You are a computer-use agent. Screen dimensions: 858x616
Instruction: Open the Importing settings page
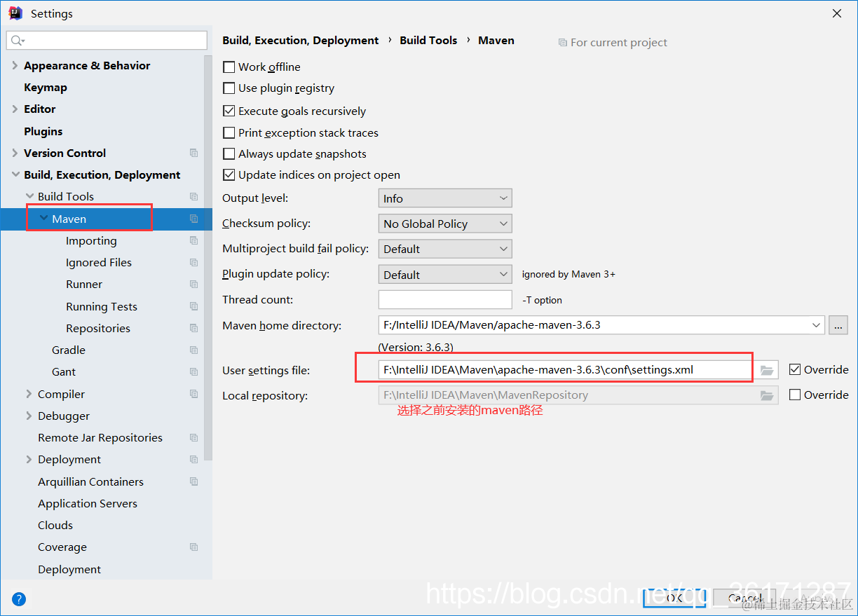click(91, 240)
